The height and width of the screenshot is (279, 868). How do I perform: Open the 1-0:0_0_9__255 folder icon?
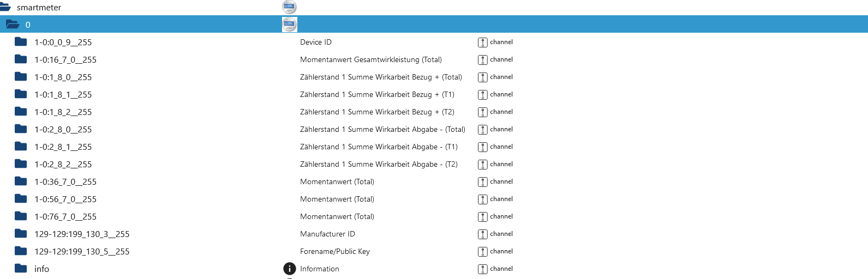pos(21,42)
